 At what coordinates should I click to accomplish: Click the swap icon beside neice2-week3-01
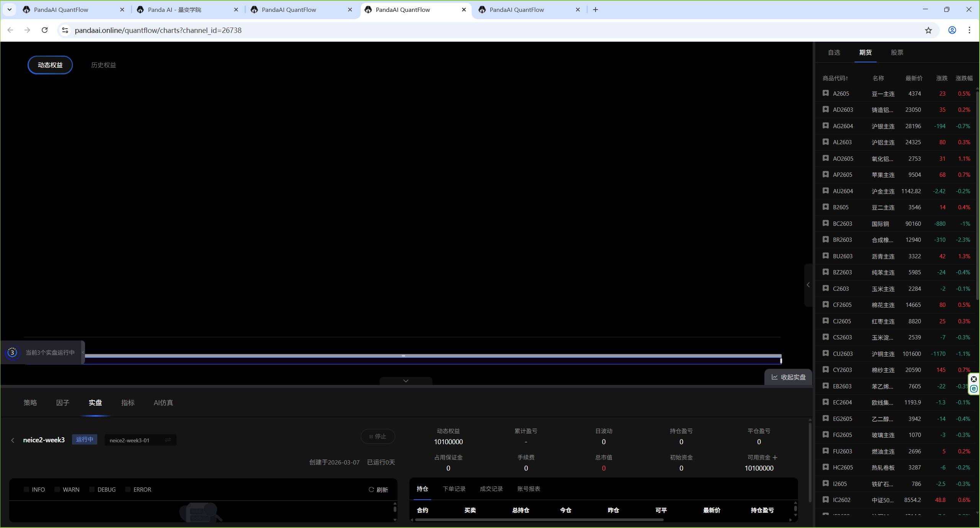(x=168, y=440)
